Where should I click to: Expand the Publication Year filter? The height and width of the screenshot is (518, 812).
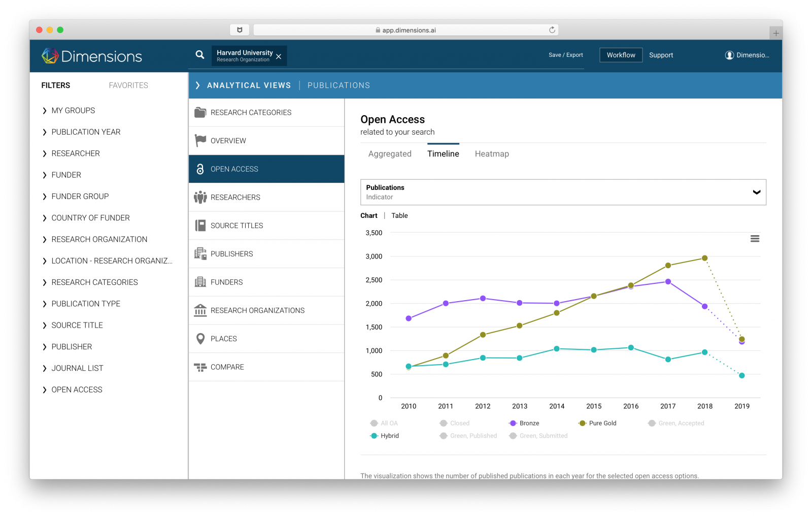pyautogui.click(x=86, y=132)
